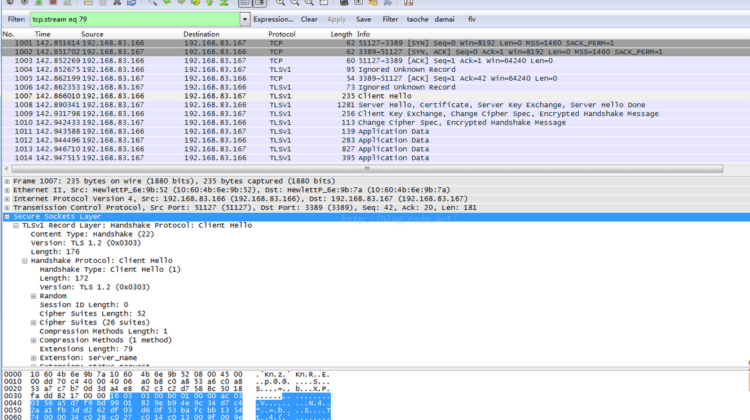Image resolution: width=750 pixels, height=420 pixels.
Task: Select packet 1007 Client Hello row
Action: (375, 96)
